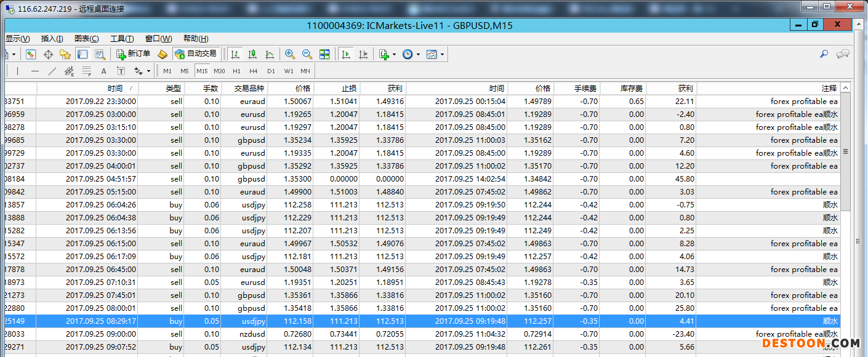Click the table vertical scrollbar thumb
This screenshot has height=357, width=868.
tap(845, 151)
